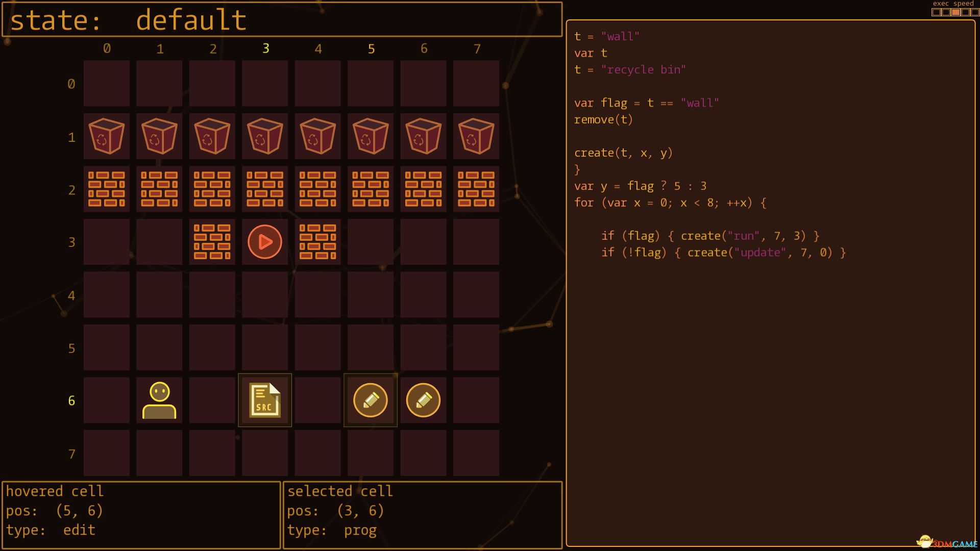Select the player character icon

tap(159, 400)
